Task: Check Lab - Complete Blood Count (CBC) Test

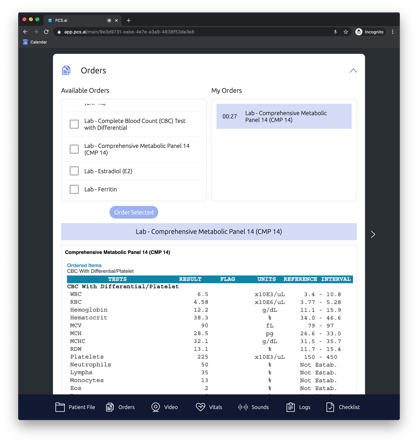Action: click(74, 124)
